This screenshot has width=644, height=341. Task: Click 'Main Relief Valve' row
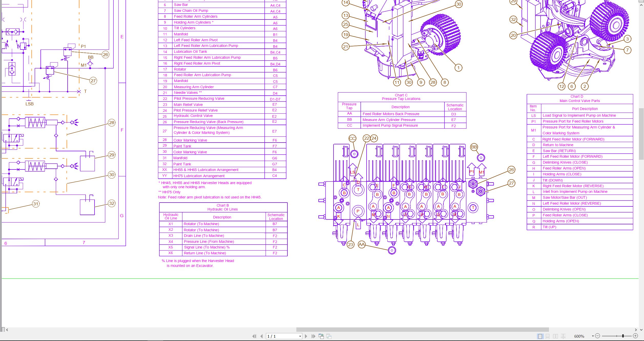click(x=222, y=105)
